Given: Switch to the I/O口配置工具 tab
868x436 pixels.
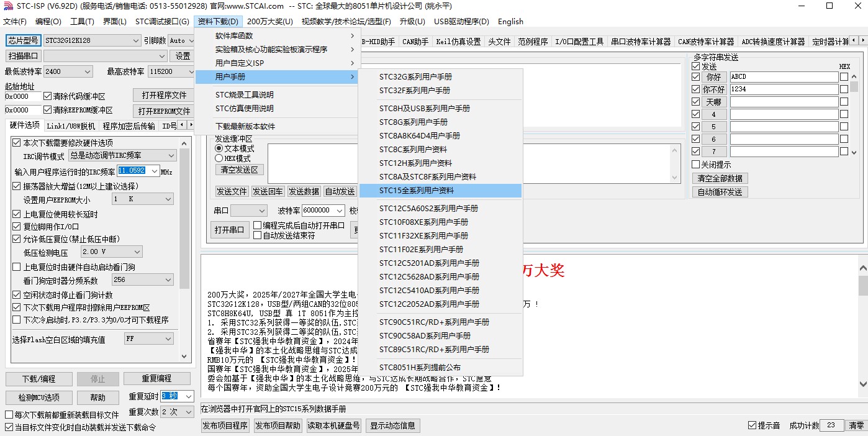Looking at the screenshot, I should coord(579,42).
